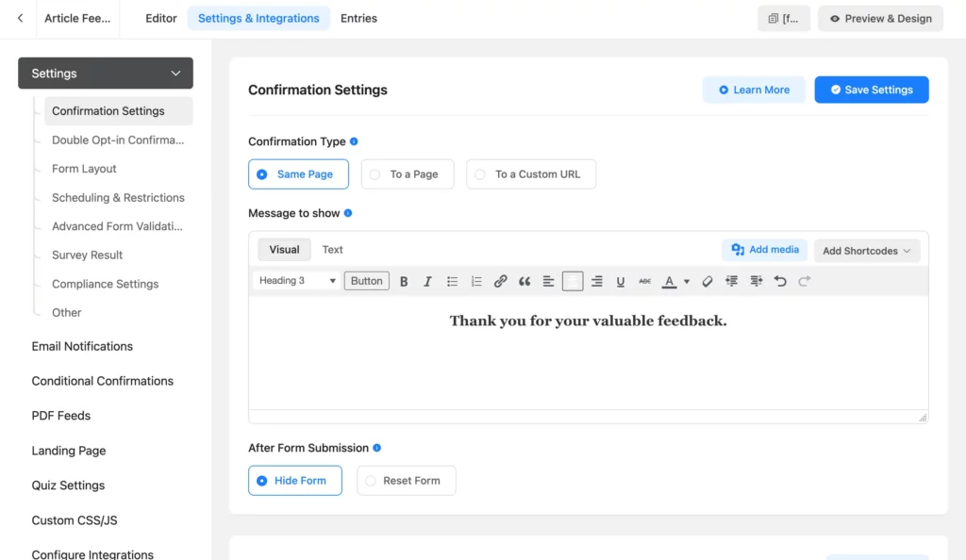Open Advanced Form Validation settings

pyautogui.click(x=117, y=226)
